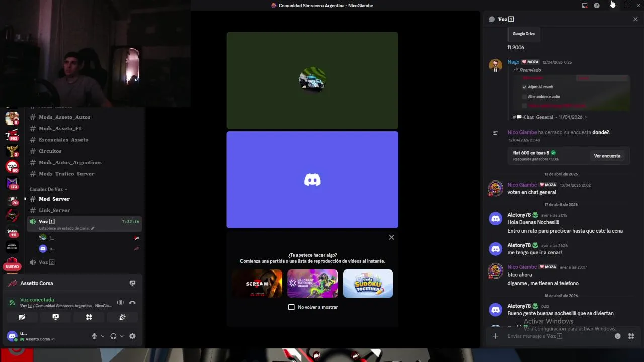This screenshot has height=362, width=644.
Task: Edit channel status pencil icon
Action: (x=92, y=228)
